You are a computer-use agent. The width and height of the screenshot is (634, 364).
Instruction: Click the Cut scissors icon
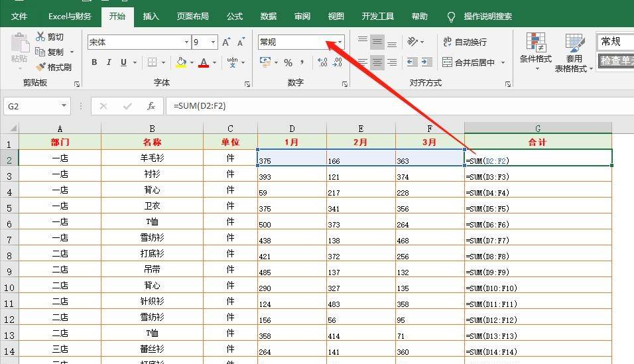tap(40, 36)
